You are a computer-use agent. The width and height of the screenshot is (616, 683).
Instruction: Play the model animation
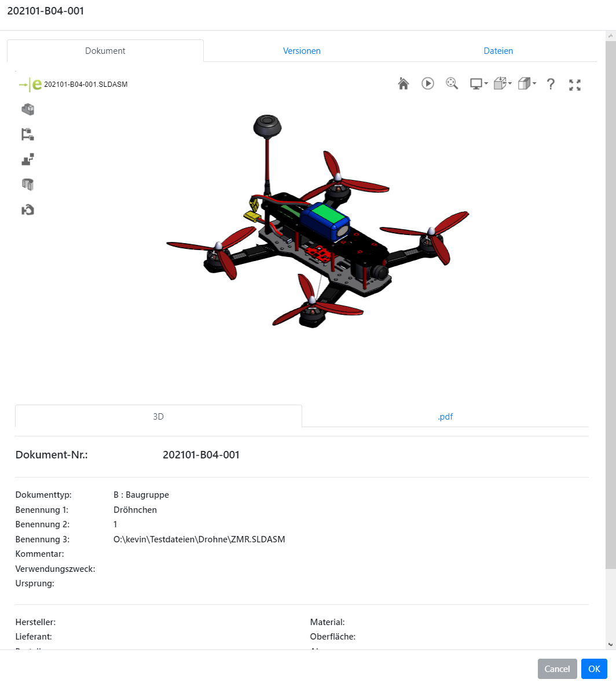click(428, 84)
